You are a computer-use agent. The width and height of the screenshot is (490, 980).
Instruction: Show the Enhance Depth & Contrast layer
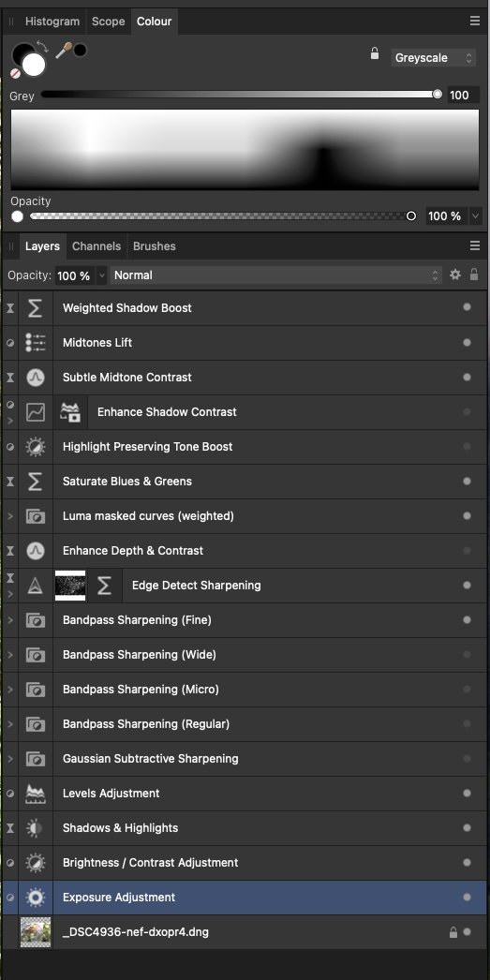point(467,551)
